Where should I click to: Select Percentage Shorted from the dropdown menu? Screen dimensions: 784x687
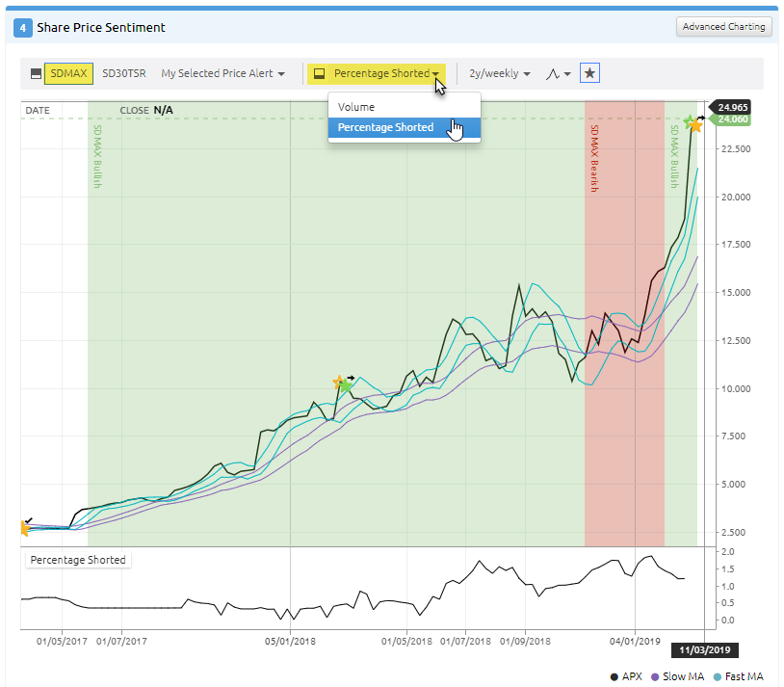click(405, 127)
